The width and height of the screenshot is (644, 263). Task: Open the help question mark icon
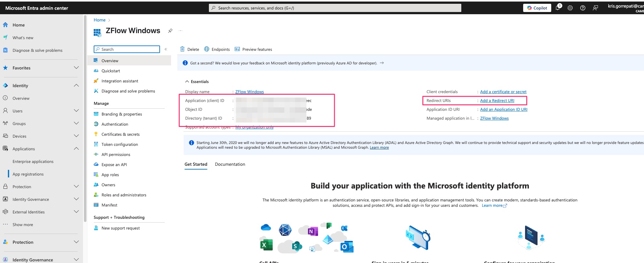pos(583,8)
